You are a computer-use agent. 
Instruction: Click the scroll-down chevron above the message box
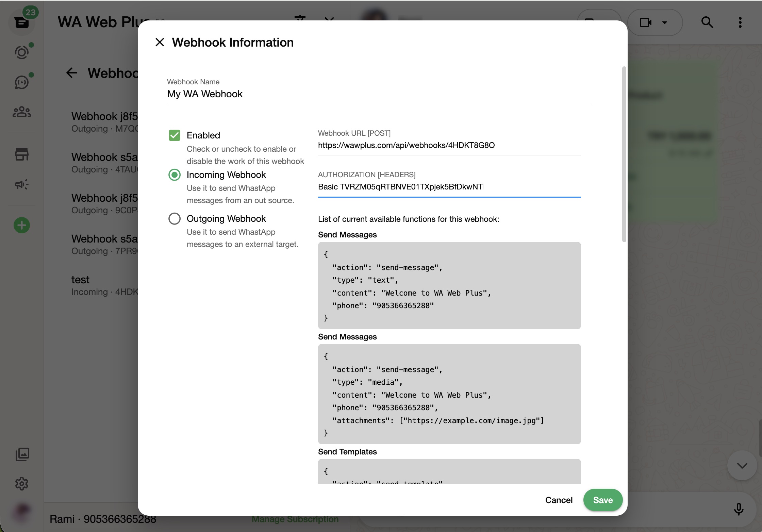[742, 465]
